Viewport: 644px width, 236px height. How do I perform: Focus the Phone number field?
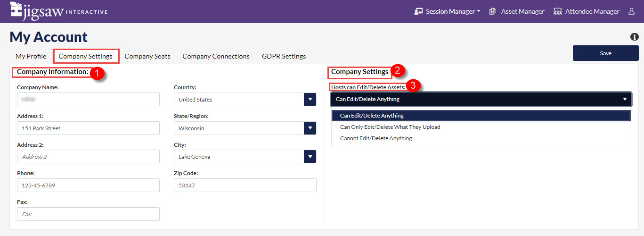88,185
